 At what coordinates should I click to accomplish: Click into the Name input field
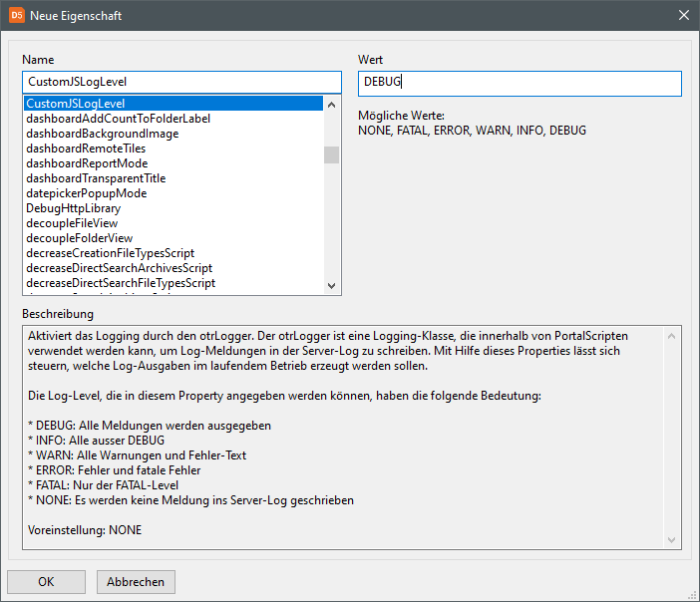(x=181, y=82)
